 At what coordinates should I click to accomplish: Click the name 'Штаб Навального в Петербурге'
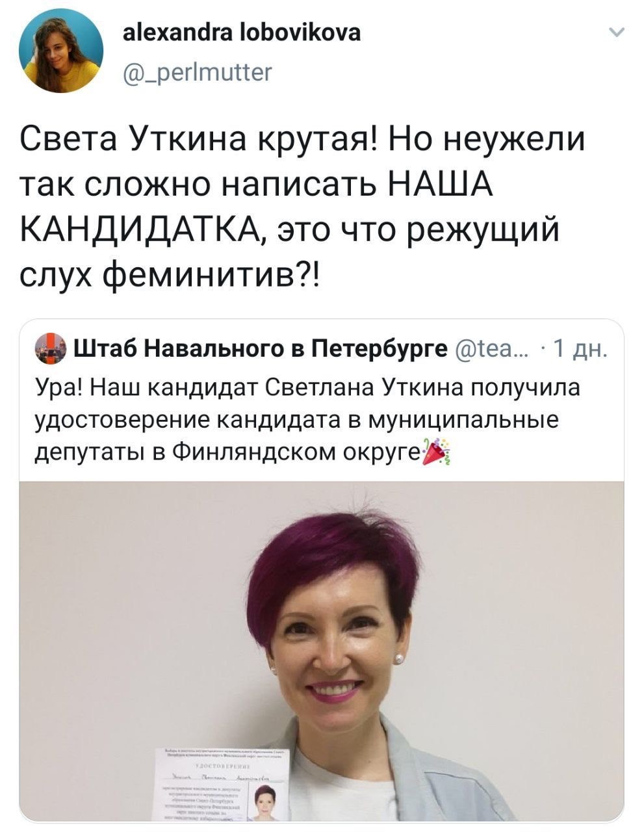point(261,349)
